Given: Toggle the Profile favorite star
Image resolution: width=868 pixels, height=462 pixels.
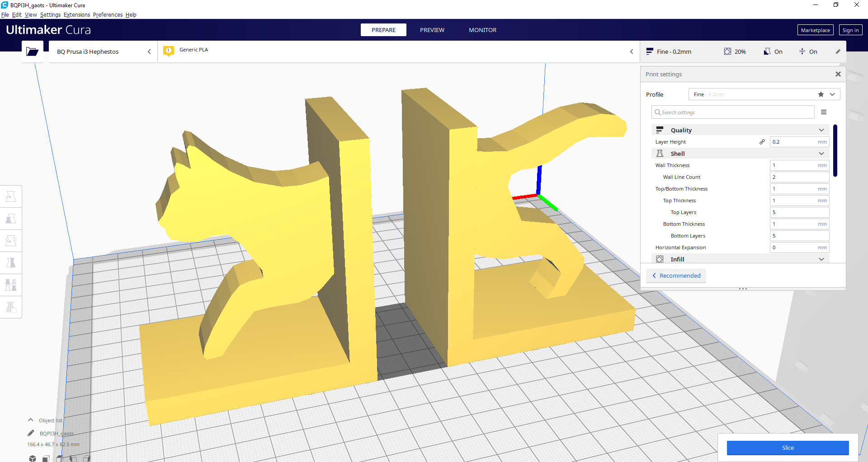Looking at the screenshot, I should coord(821,94).
